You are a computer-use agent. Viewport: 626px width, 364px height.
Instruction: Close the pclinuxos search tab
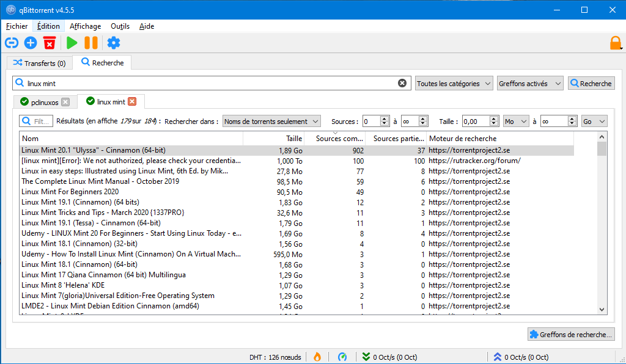(x=65, y=102)
